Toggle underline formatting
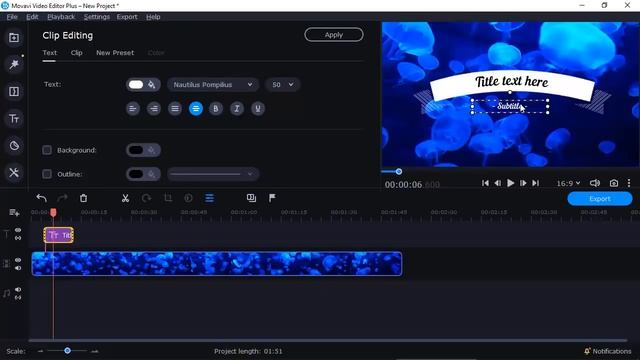Screen dimensions: 640x360 [x=258, y=109]
